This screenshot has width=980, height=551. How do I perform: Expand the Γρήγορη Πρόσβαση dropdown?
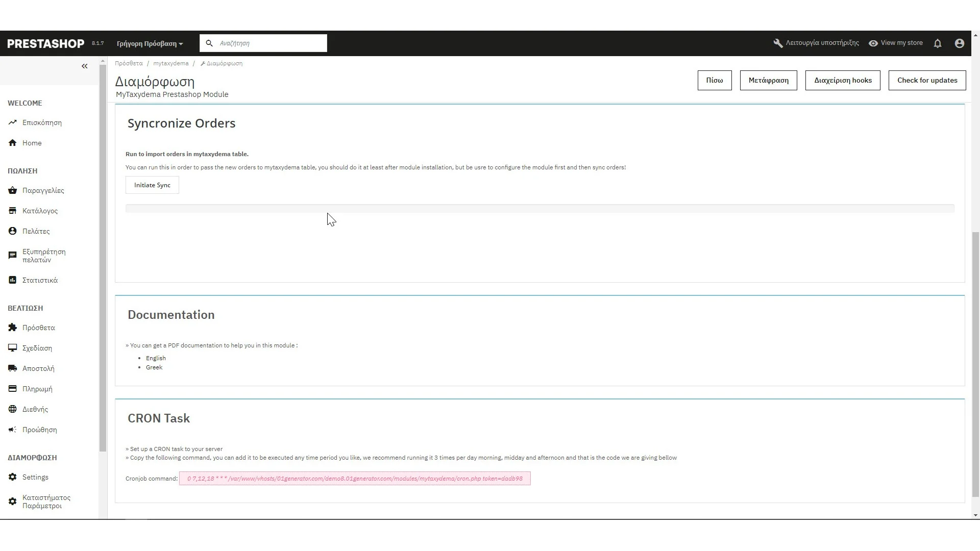tap(150, 44)
